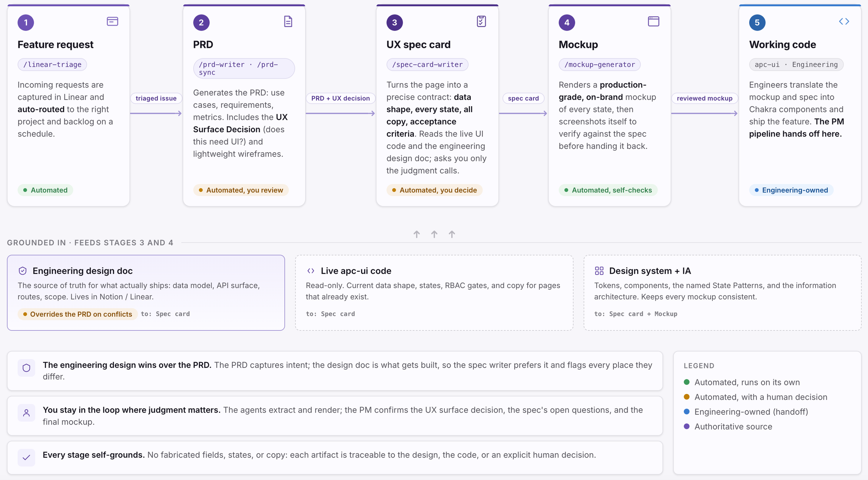Click the code icon beside Live apc-ui code
This screenshot has width=868, height=480.
click(311, 271)
